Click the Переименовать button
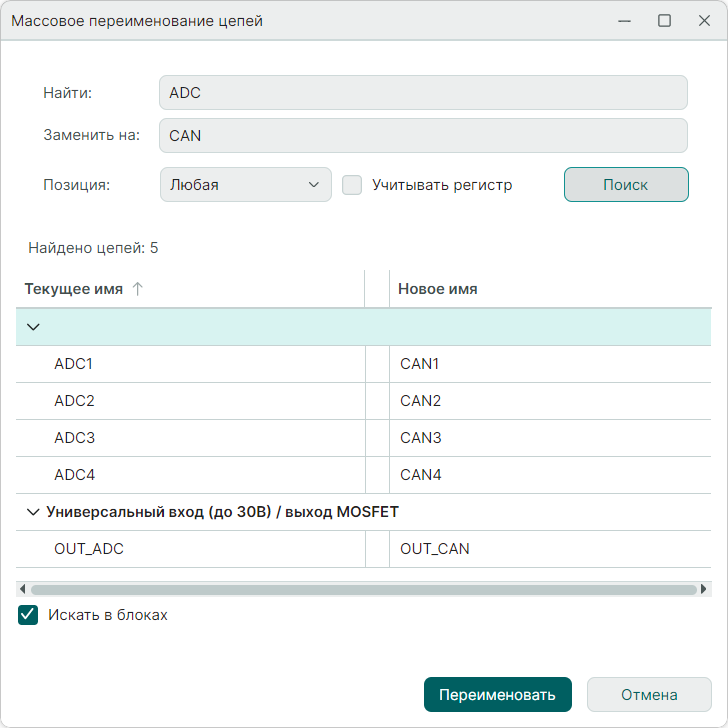The height and width of the screenshot is (728, 728). click(497, 695)
